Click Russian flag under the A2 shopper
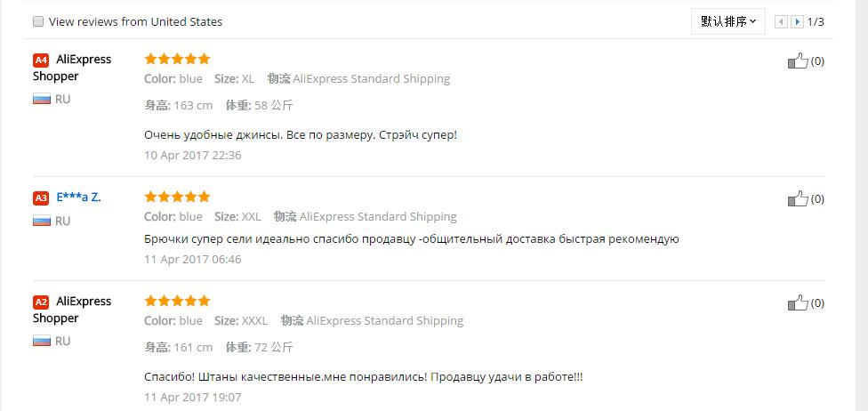The image size is (868, 411). click(41, 342)
